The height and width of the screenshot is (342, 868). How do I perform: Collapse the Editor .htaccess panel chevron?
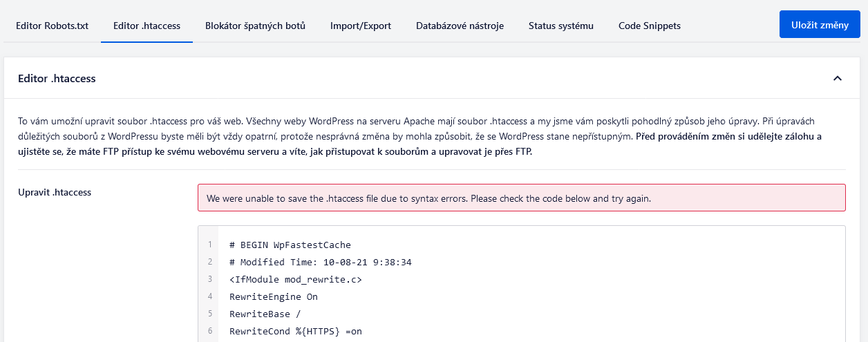pos(838,79)
